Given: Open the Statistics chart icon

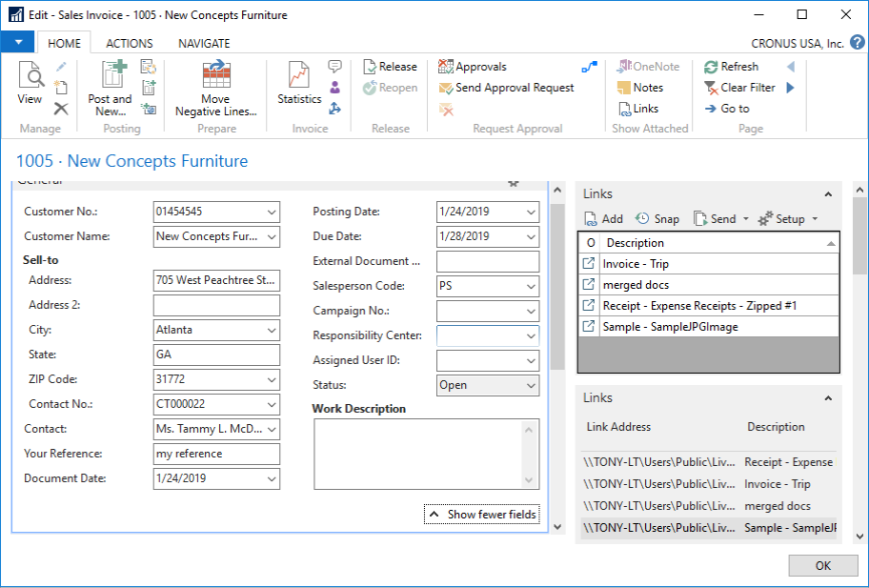Looking at the screenshot, I should (299, 76).
